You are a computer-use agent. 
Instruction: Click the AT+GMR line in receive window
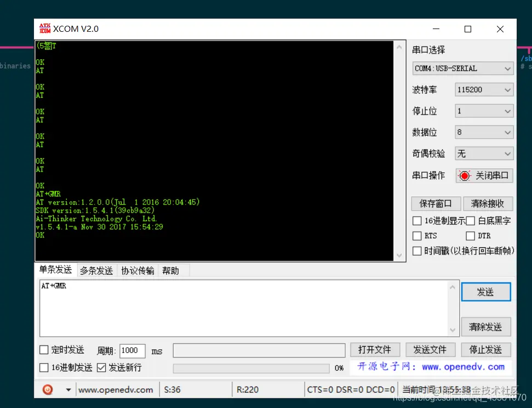coord(48,194)
